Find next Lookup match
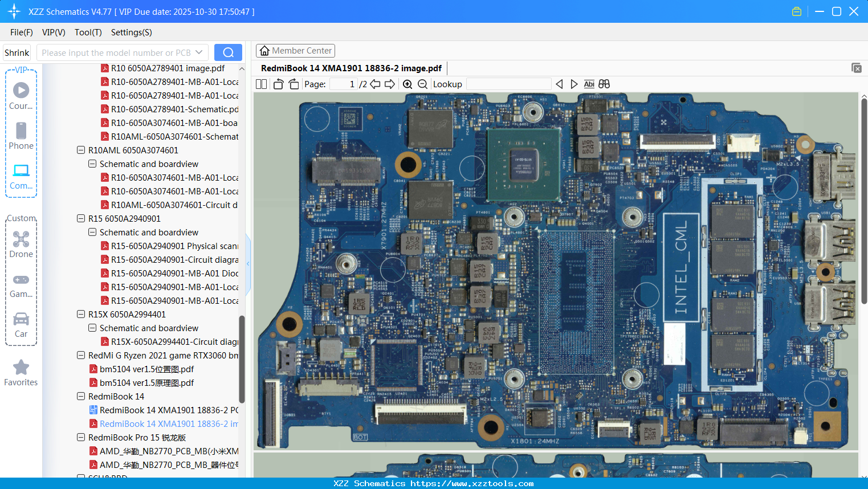Image resolution: width=868 pixels, height=489 pixels. (x=574, y=84)
